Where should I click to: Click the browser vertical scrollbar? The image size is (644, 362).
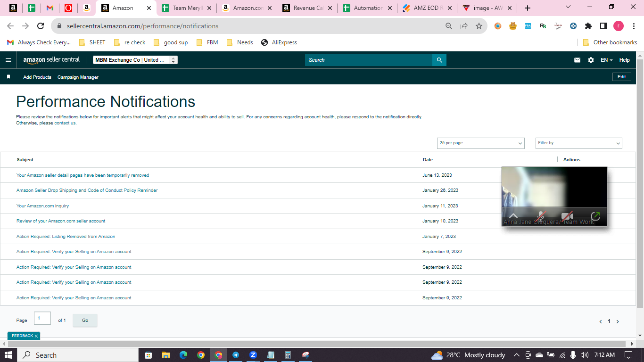point(640,184)
